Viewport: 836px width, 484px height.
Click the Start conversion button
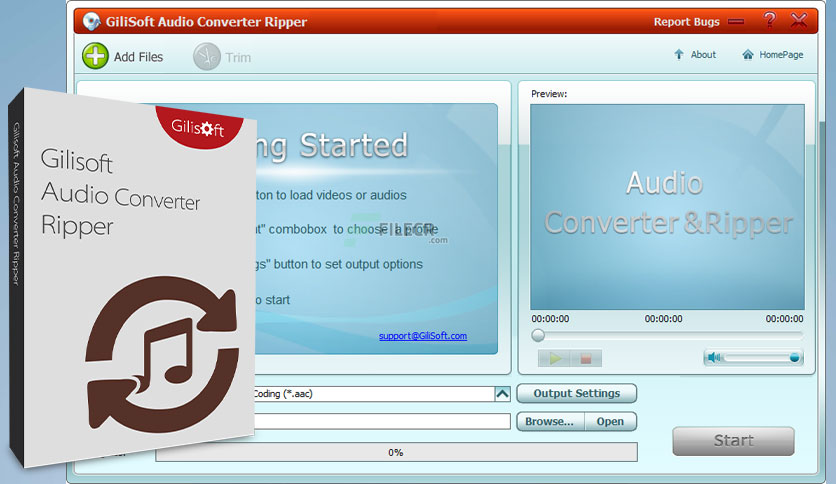[x=733, y=441]
